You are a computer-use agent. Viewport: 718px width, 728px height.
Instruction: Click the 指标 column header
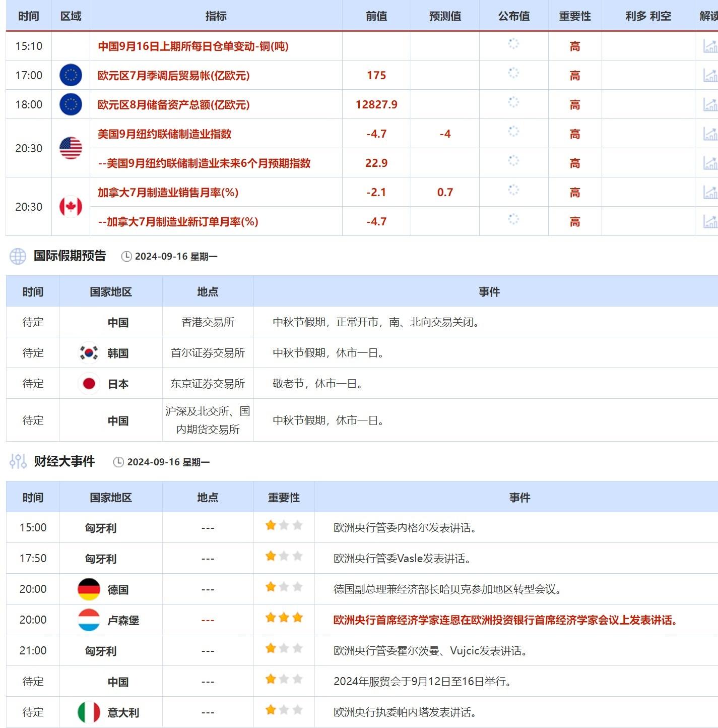tap(216, 16)
